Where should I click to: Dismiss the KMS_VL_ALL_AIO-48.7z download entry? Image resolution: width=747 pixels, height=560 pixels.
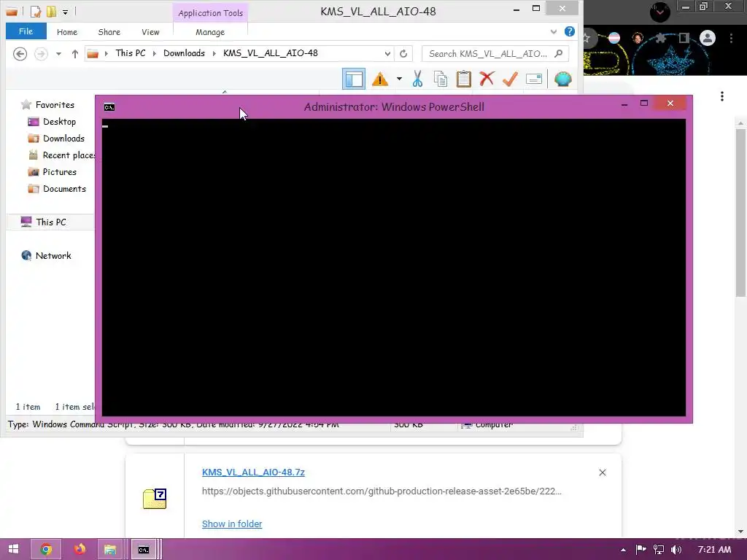coord(602,472)
